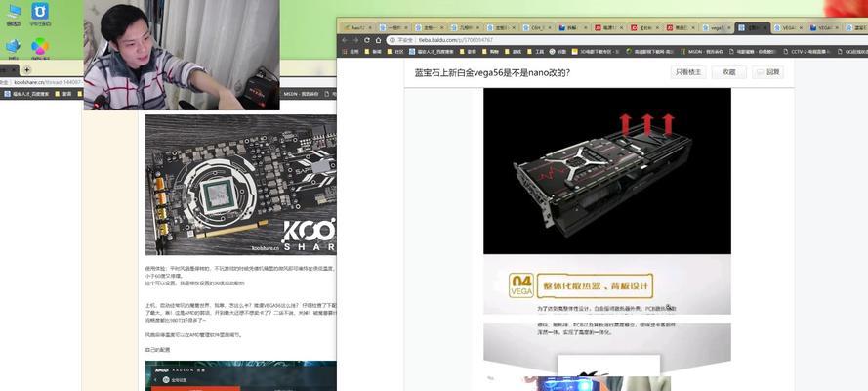Open the Vega card airflow image
The height and width of the screenshot is (391, 868).
tap(606, 171)
